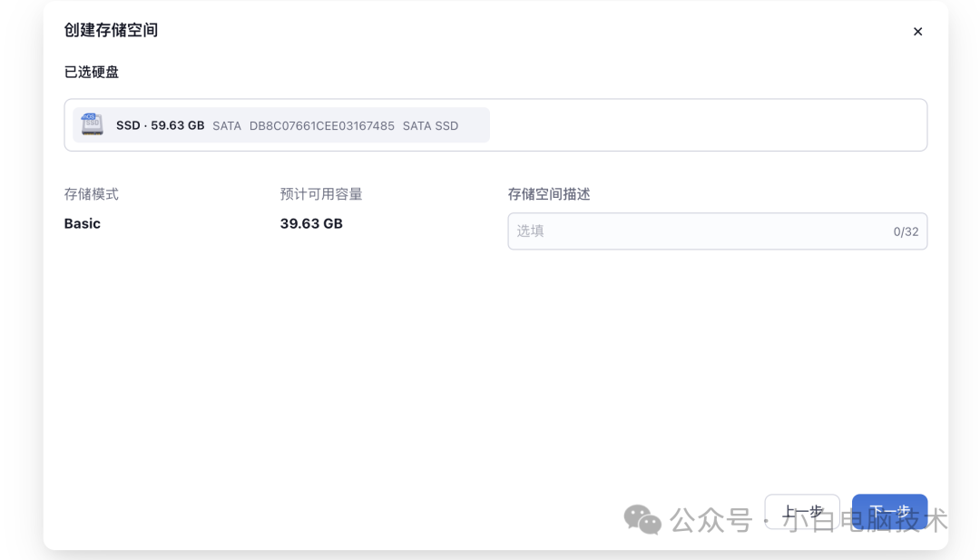Click the 存储模式 field label
The image size is (980, 560).
coord(91,193)
